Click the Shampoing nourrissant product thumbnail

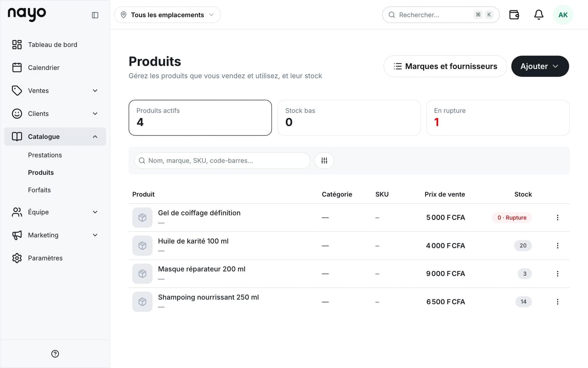tap(142, 302)
